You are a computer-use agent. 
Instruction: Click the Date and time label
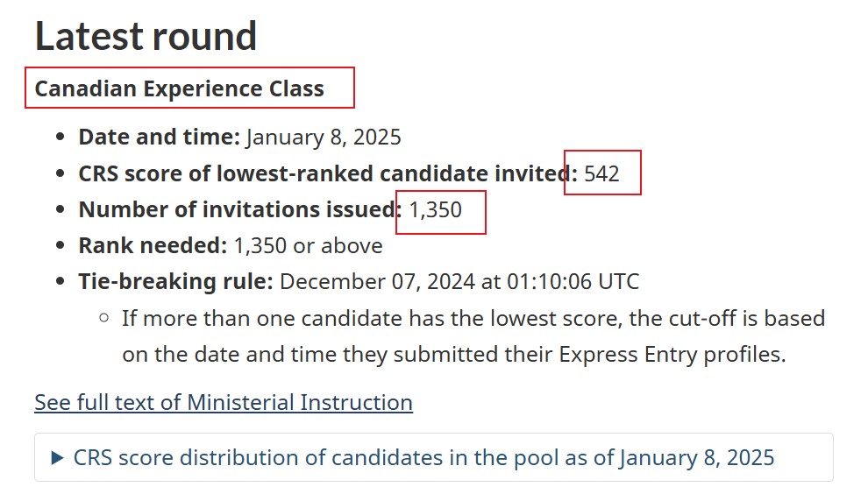point(160,138)
